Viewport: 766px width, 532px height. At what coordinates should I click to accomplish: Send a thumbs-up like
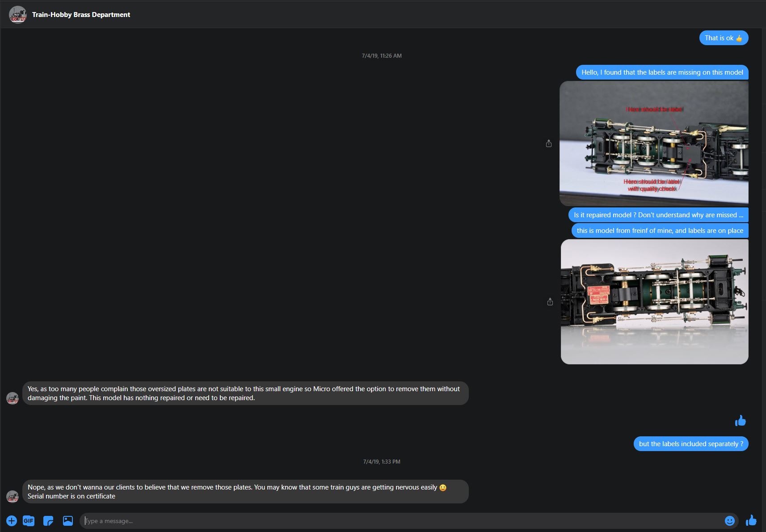[751, 520]
